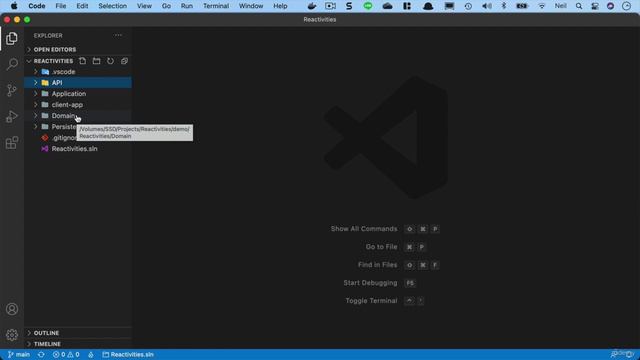Open the Edit menu

click(x=82, y=6)
